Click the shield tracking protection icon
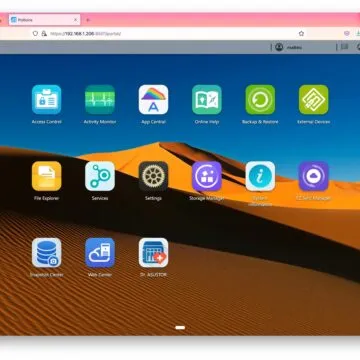360x360 pixels. (35, 33)
